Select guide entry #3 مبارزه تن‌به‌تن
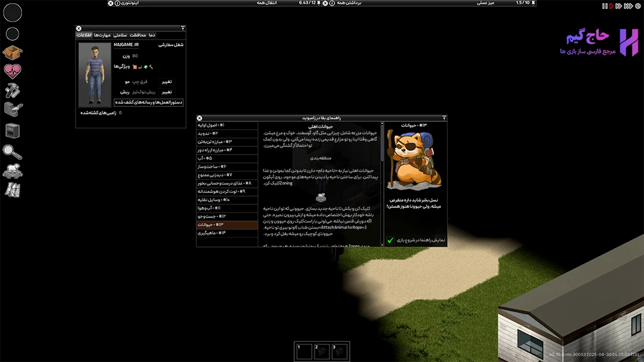Image resolution: width=644 pixels, height=362 pixels. click(x=227, y=141)
